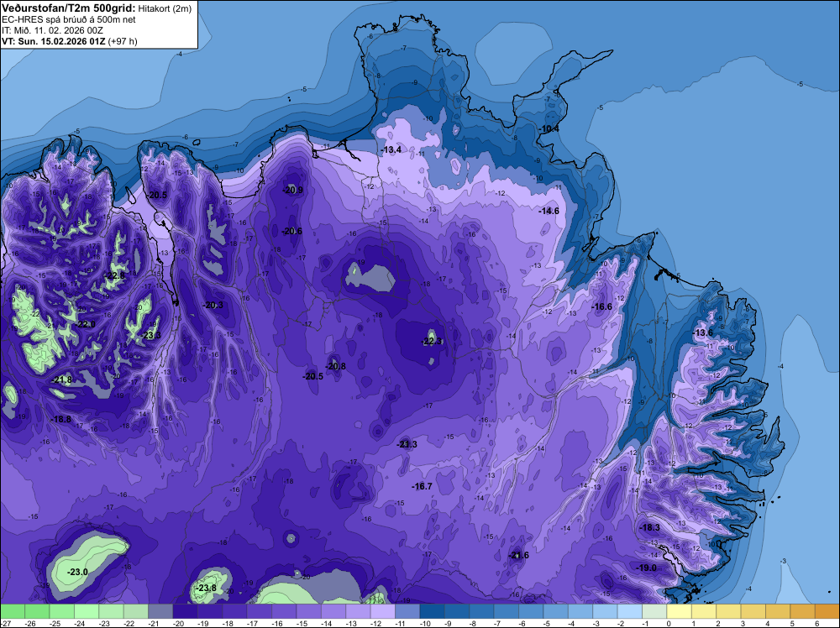The height and width of the screenshot is (628, 840).
Task: Select the -18.3 temperature label
Action: [650, 527]
